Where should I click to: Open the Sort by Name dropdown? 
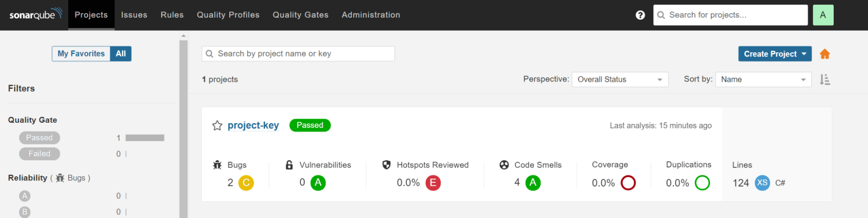pos(763,80)
